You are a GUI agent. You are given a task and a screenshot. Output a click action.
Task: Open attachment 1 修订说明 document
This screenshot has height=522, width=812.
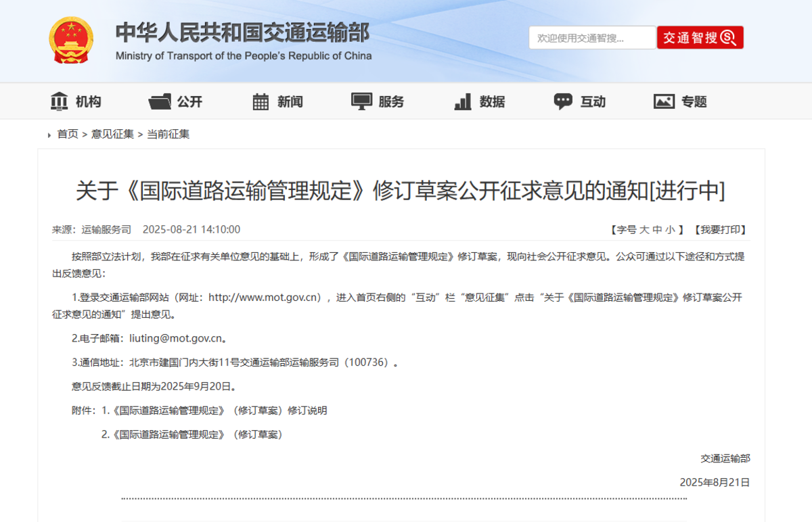tap(219, 410)
